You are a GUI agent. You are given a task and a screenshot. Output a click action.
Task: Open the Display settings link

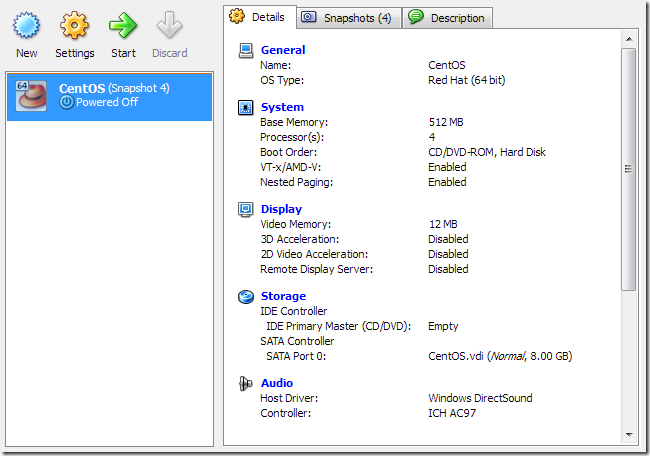[281, 209]
